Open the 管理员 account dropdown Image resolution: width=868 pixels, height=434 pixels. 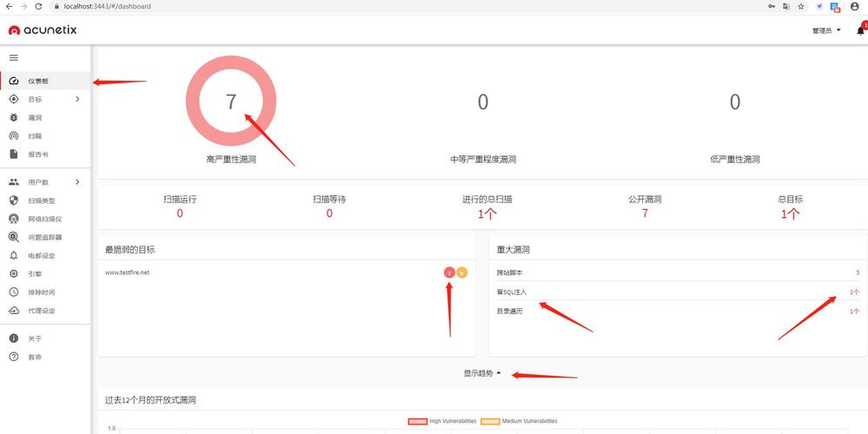click(x=826, y=30)
